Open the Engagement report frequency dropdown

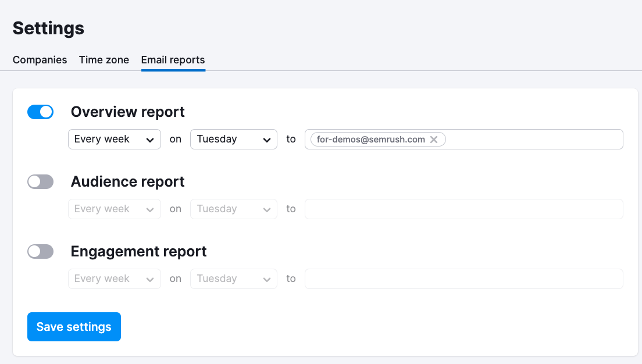point(115,279)
